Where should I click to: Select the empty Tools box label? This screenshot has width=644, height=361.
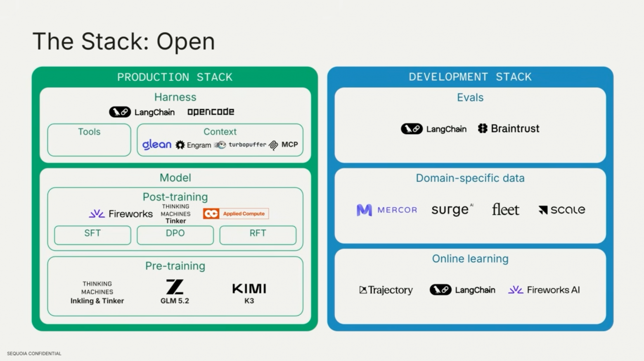point(89,132)
